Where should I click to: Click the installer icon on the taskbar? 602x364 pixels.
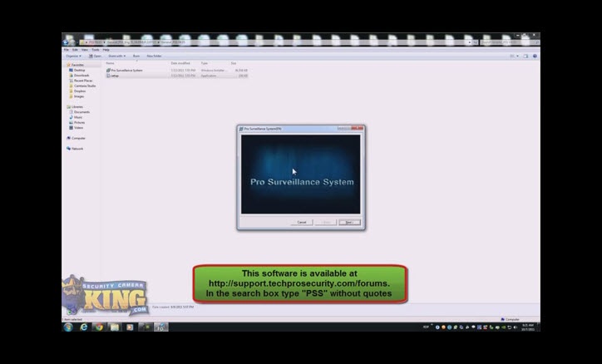(x=161, y=327)
